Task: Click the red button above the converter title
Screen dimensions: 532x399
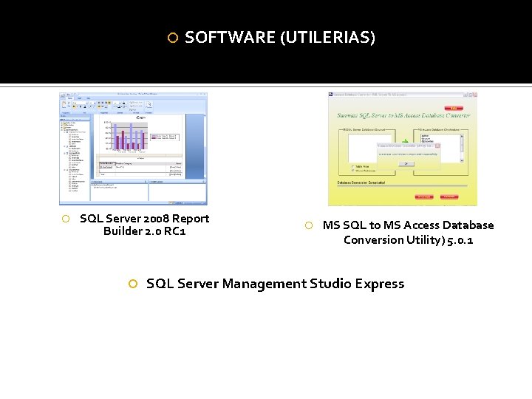Action: point(453,108)
